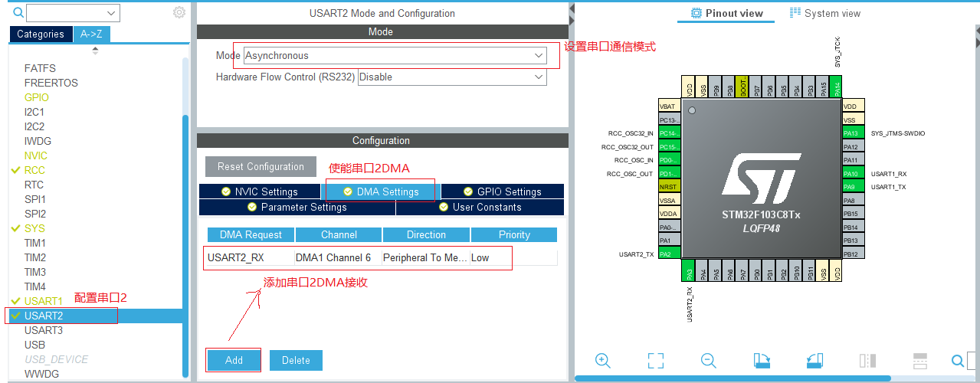Click the PA10 pin labeled USART1_RX
Image resolution: width=980 pixels, height=383 pixels.
tap(853, 173)
